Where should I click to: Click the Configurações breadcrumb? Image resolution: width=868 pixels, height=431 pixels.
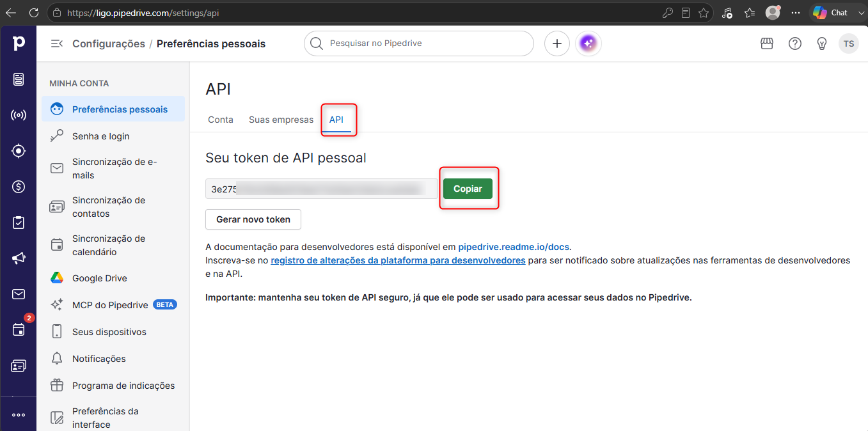click(109, 43)
